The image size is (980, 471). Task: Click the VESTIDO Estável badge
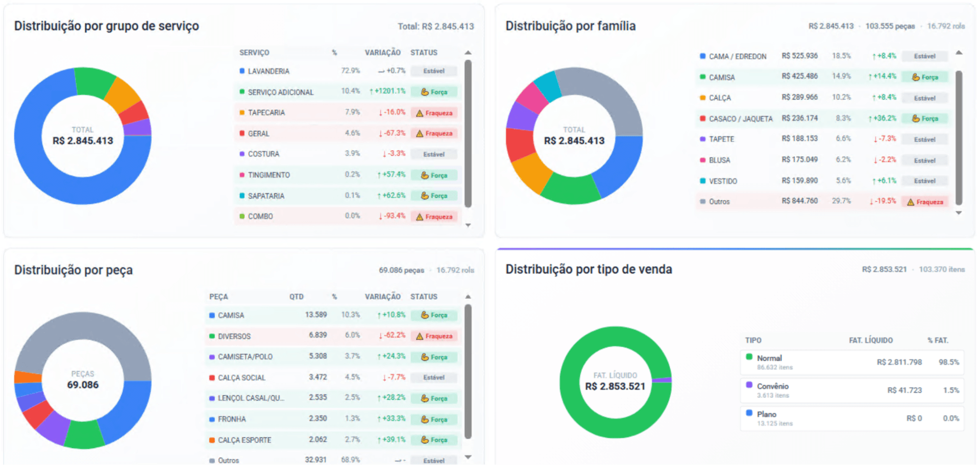tap(925, 181)
